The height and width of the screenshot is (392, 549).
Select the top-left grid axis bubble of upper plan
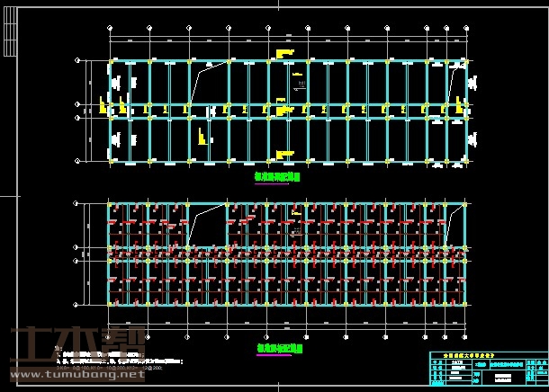pyautogui.click(x=77, y=61)
